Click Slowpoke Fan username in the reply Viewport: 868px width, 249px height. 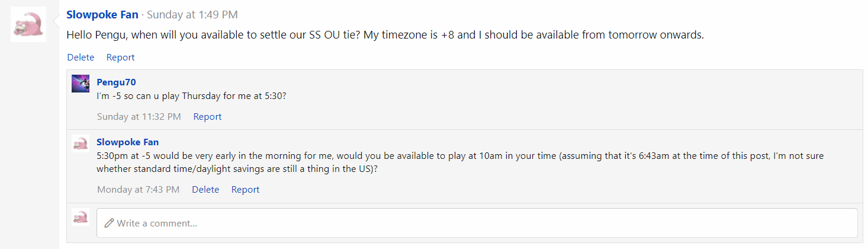[x=127, y=142]
